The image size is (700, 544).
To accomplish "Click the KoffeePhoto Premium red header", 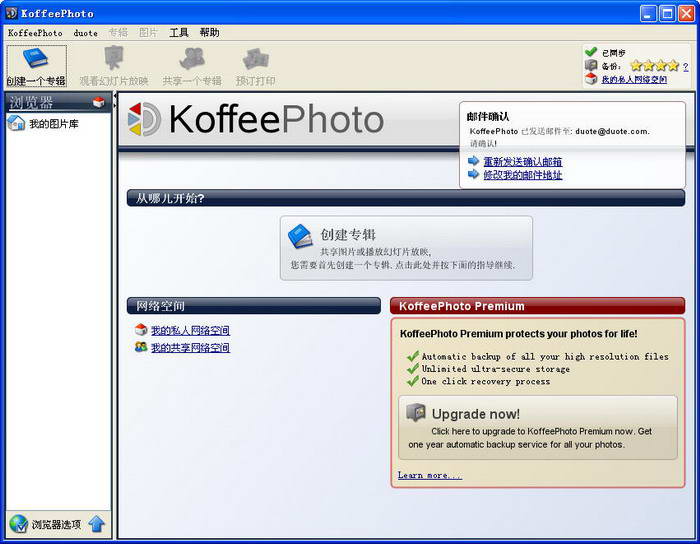I will [x=538, y=306].
